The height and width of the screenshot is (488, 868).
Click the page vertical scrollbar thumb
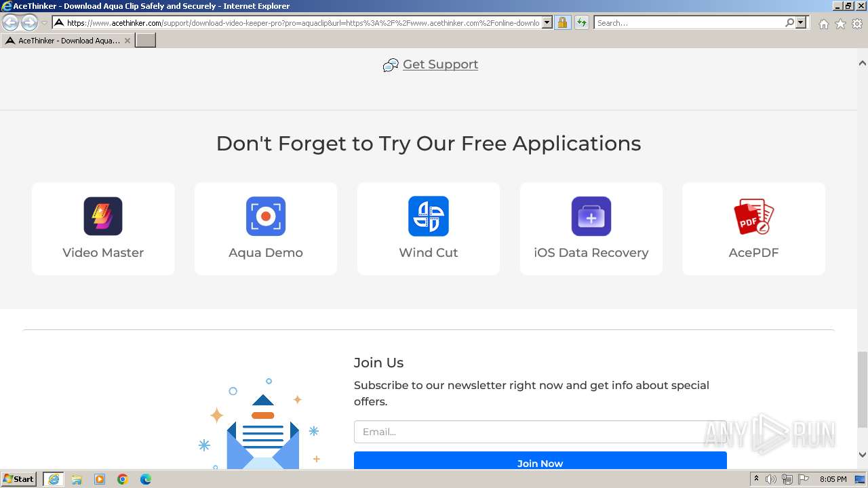pos(862,390)
